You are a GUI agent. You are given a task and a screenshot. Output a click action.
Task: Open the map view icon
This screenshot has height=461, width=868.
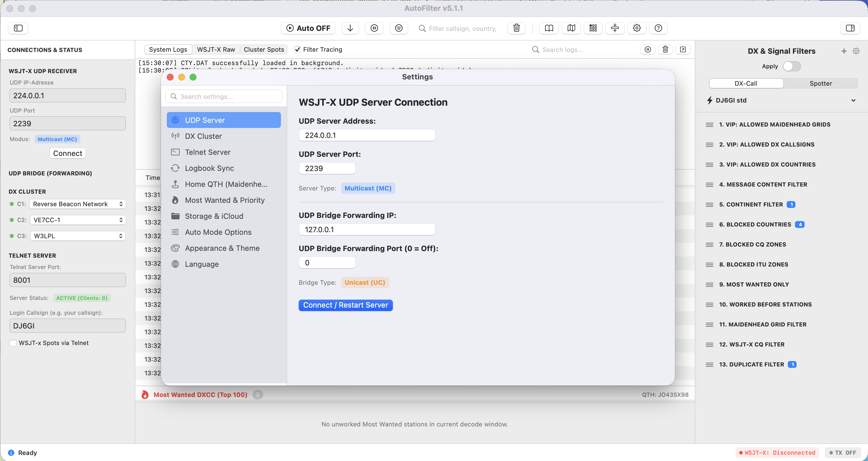571,28
